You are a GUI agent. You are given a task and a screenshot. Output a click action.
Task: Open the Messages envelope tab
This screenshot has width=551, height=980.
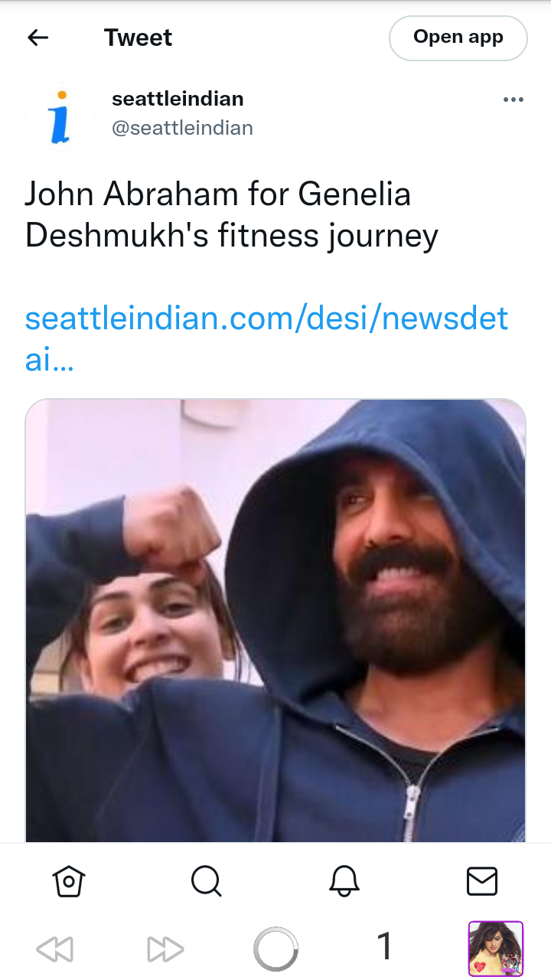(482, 881)
